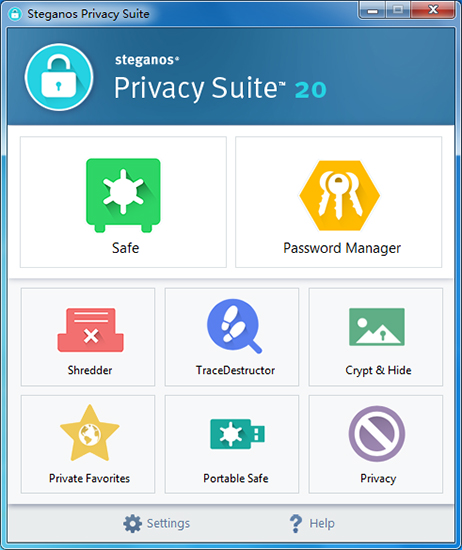Open the green Safe vault icon
The width and height of the screenshot is (462, 550).
123,195
